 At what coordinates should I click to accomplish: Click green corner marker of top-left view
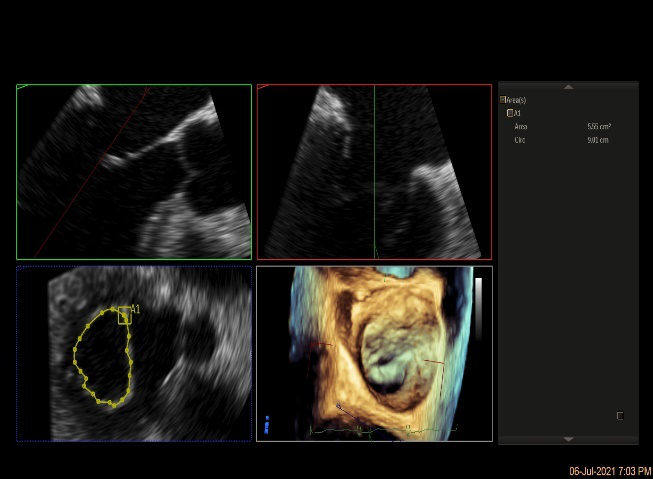pyautogui.click(x=23, y=88)
